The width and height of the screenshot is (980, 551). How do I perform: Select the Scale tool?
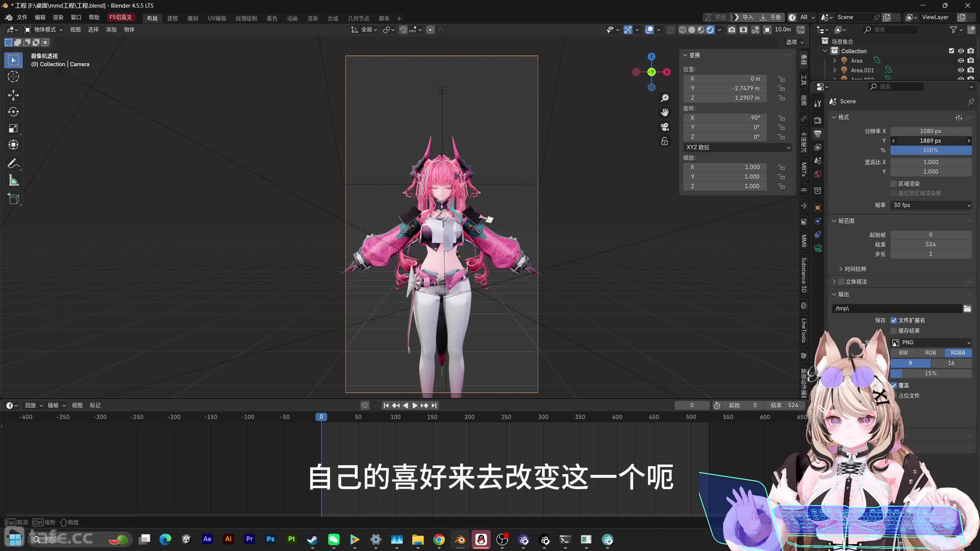pos(13,128)
